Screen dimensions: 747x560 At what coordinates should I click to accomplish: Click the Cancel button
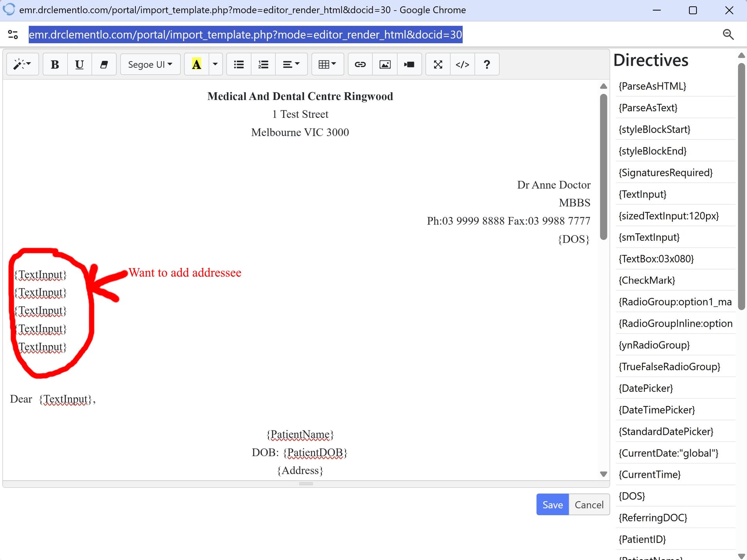coord(589,504)
